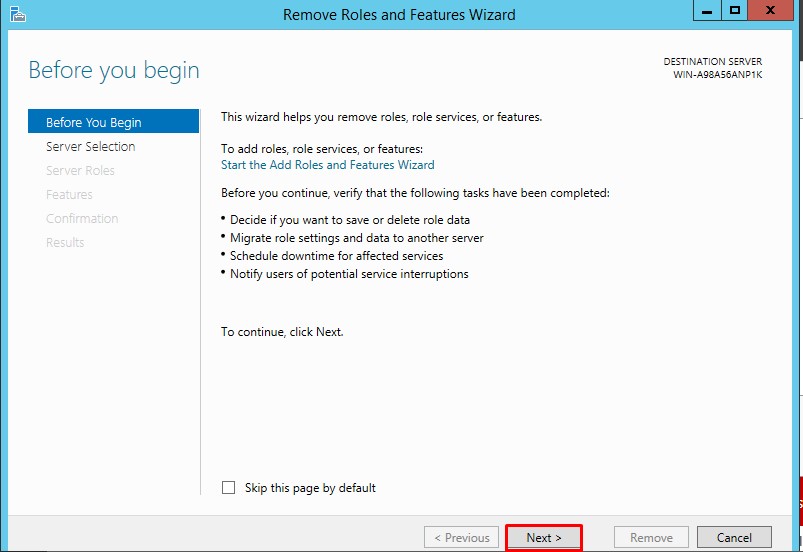Go to the Server Selection step
Viewport: 803px width, 552px height.
click(x=90, y=146)
